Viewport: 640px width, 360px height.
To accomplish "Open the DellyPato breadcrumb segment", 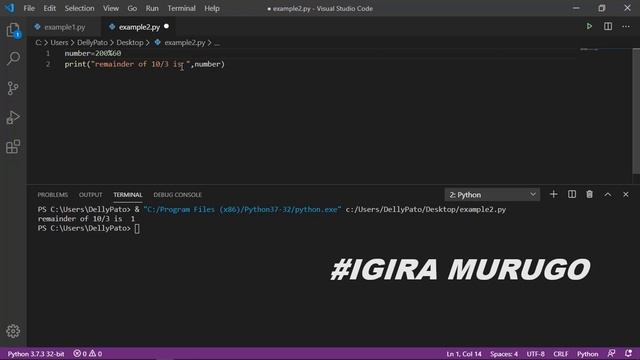I will click(x=92, y=42).
